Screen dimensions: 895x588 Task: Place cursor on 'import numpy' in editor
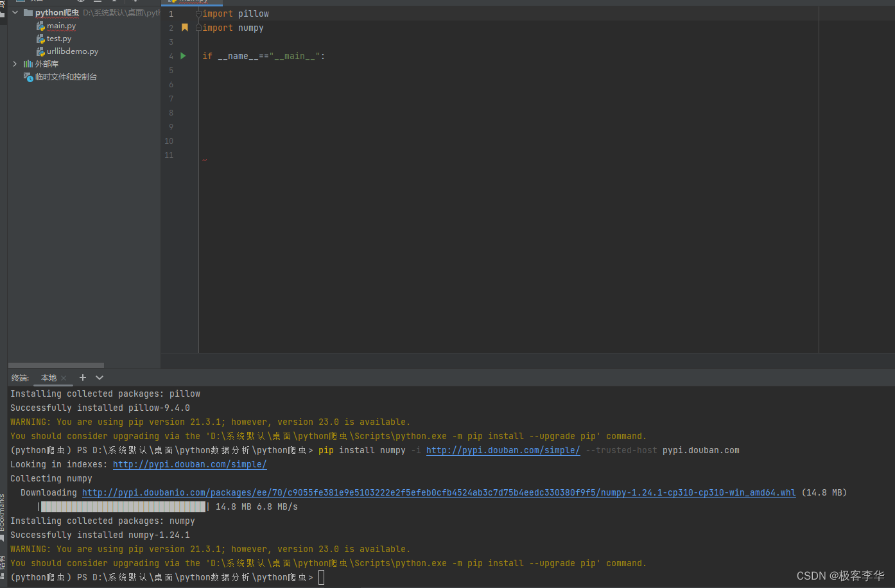pyautogui.click(x=233, y=28)
